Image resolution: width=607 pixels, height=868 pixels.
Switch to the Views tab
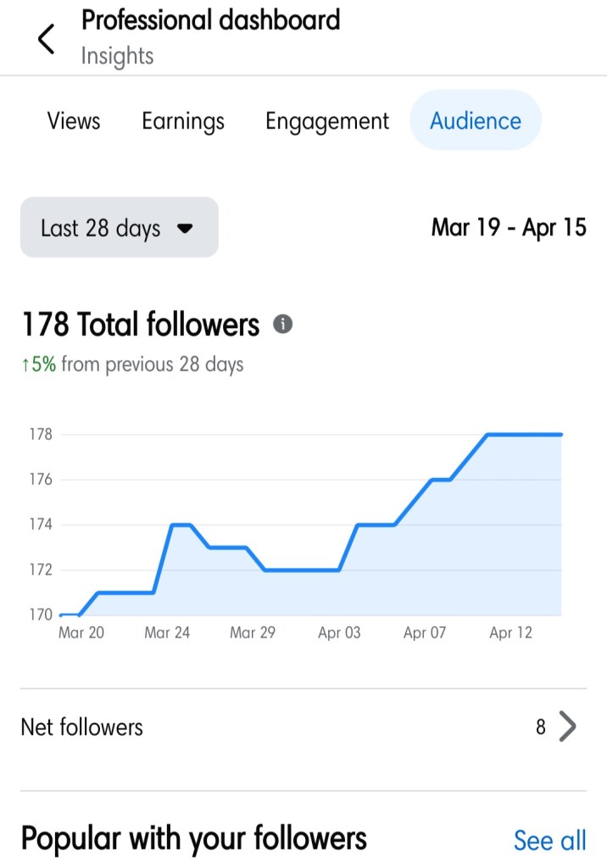click(x=74, y=120)
